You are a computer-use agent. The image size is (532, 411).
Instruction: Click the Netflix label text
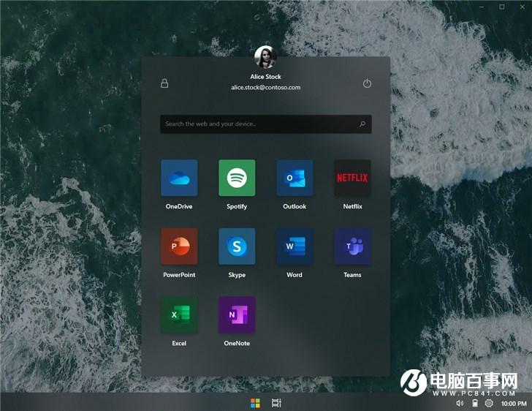[x=352, y=206]
